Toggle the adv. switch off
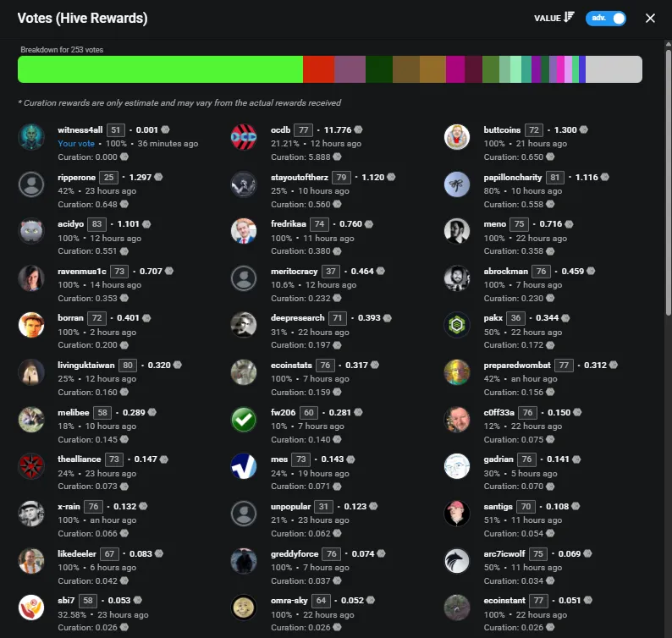 (606, 18)
